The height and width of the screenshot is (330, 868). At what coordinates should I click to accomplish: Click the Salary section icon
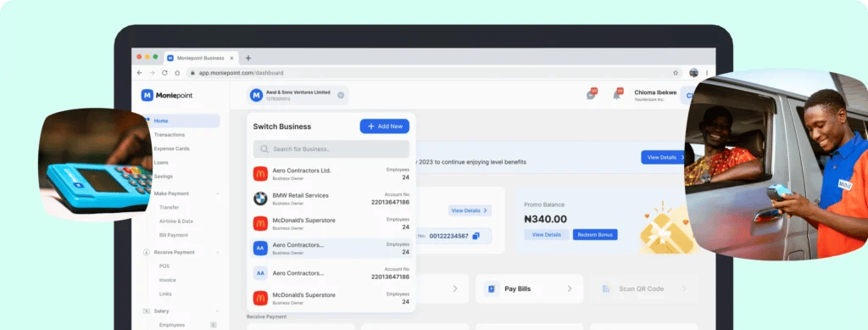[147, 311]
